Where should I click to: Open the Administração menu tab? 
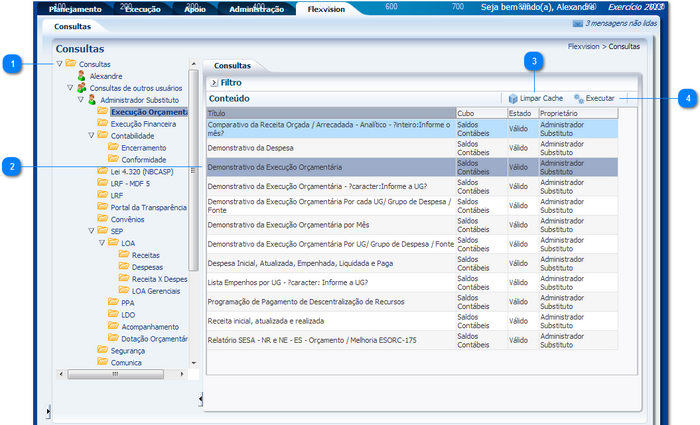click(257, 8)
